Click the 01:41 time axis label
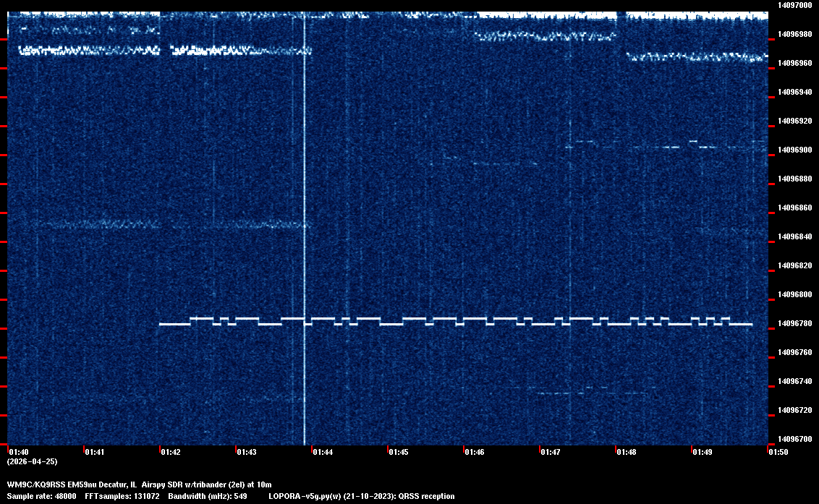The height and width of the screenshot is (504, 819). point(95,452)
